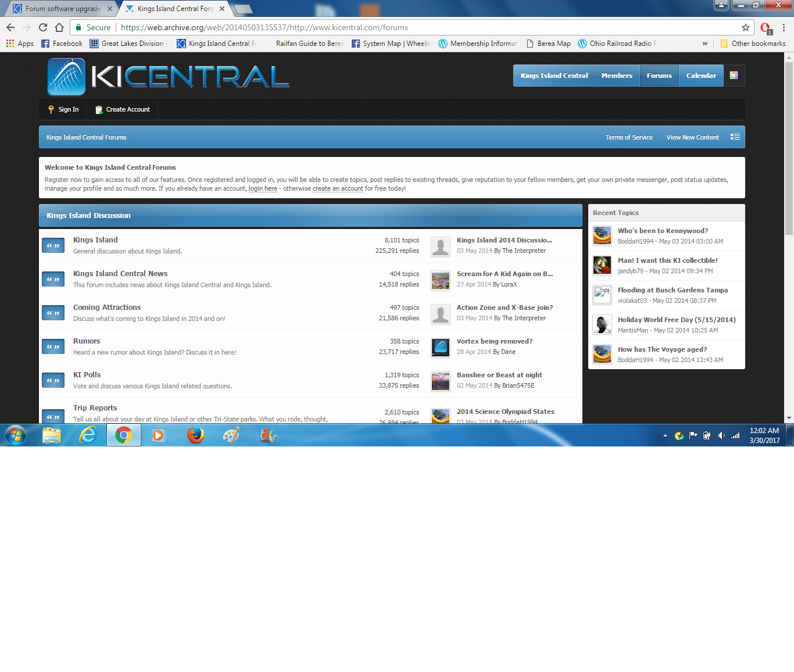The width and height of the screenshot is (794, 672).
Task: Open the Calendar nav item
Action: click(701, 76)
